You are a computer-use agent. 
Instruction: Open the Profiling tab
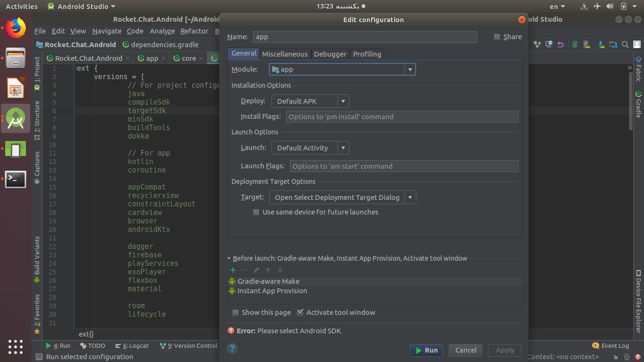coord(367,54)
